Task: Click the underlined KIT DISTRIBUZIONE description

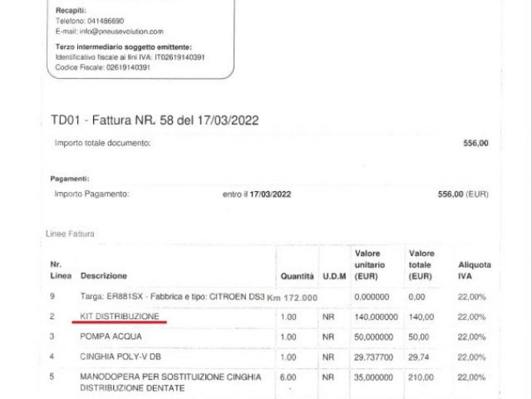Action: 119,317
